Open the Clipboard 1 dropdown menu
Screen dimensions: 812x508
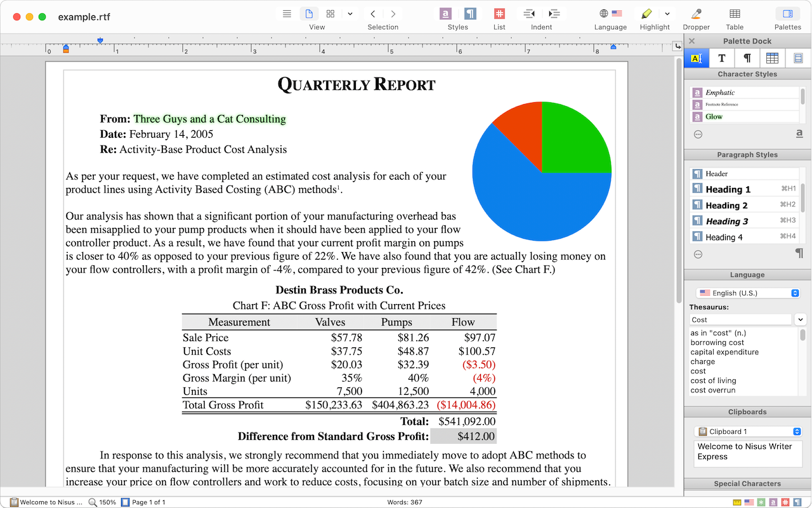pos(747,431)
